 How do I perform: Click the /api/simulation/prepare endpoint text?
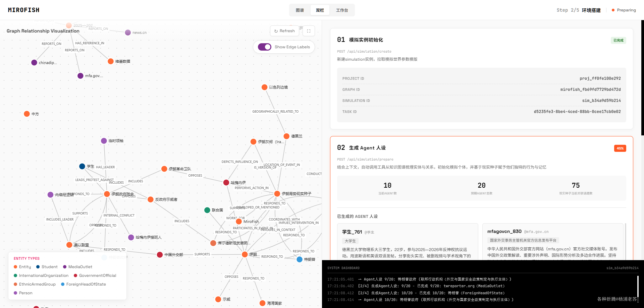point(370,160)
